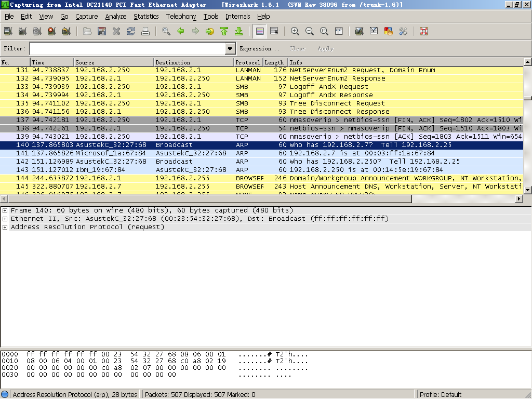Open help lifebuoy icon
Image resolution: width=532 pixels, height=399 pixels.
[424, 32]
